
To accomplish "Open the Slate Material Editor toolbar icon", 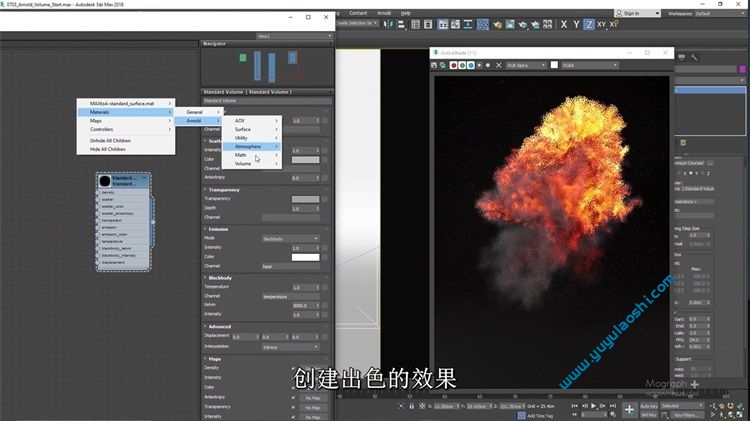I will pyautogui.click(x=483, y=24).
